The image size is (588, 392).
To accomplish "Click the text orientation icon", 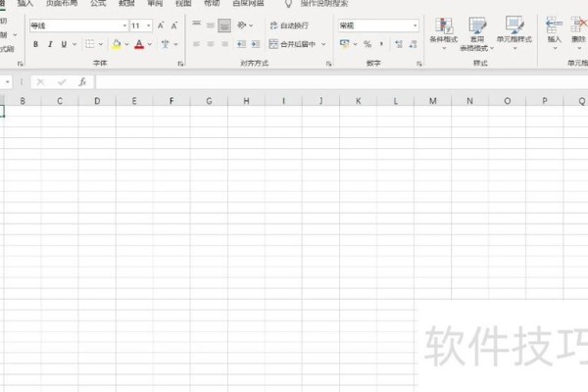I will tap(242, 25).
